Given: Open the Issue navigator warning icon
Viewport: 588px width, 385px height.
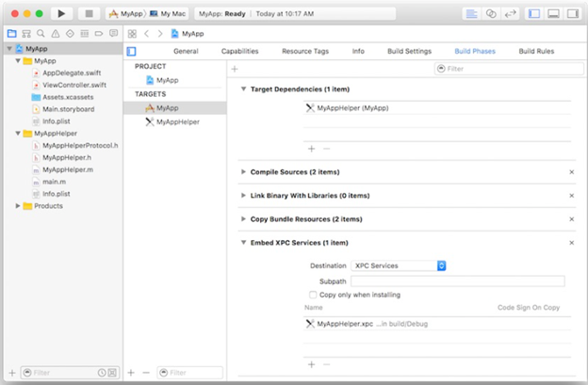Looking at the screenshot, I should click(55, 34).
